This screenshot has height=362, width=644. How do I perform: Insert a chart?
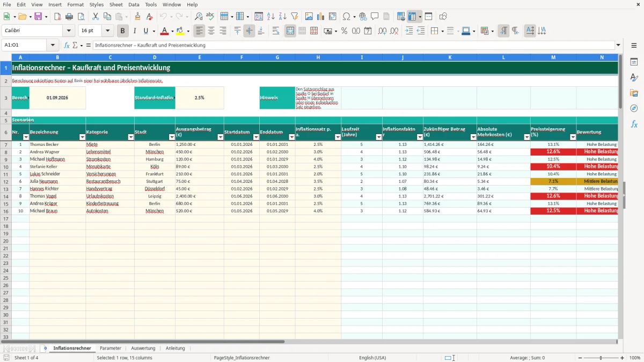point(321,17)
